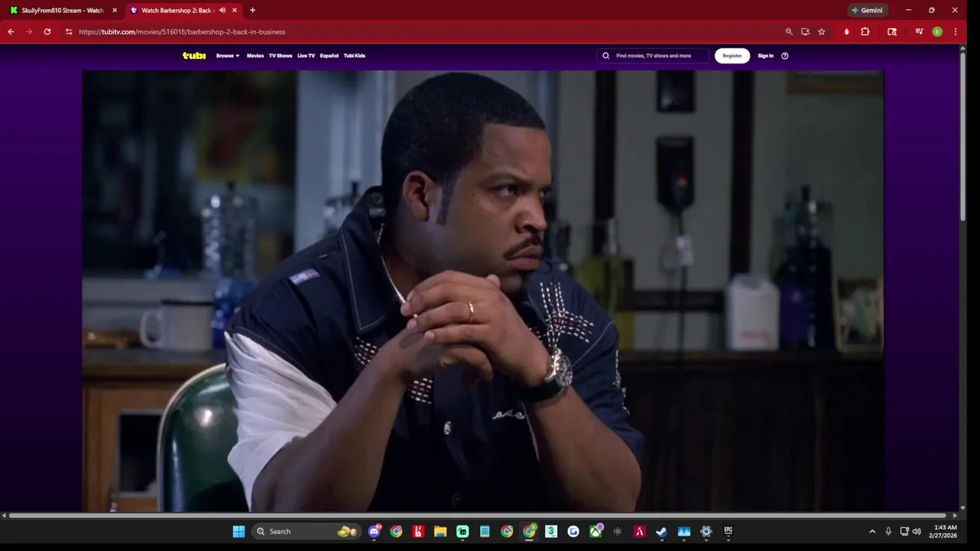The image size is (980, 551).
Task: Focus the Find movies search field
Action: coord(652,55)
